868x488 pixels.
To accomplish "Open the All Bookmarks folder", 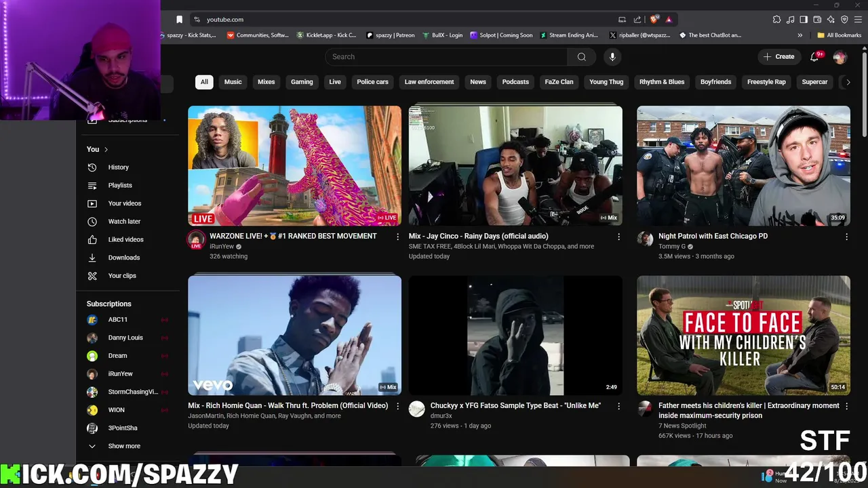I will (x=839, y=35).
